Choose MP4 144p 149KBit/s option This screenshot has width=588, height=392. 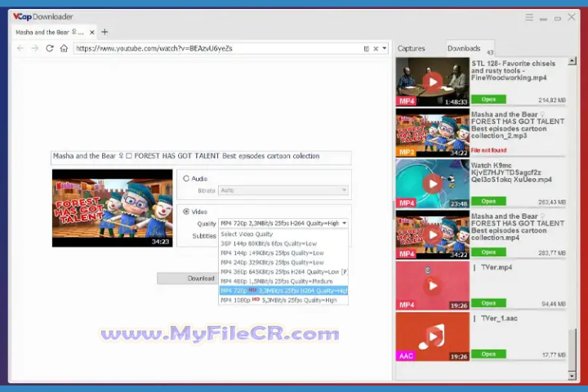pyautogui.click(x=283, y=253)
